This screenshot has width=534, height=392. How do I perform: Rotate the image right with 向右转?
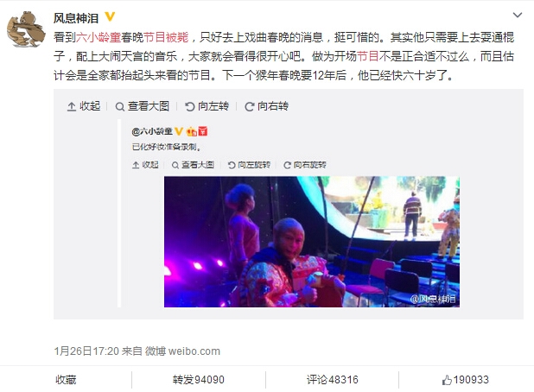[x=267, y=106]
